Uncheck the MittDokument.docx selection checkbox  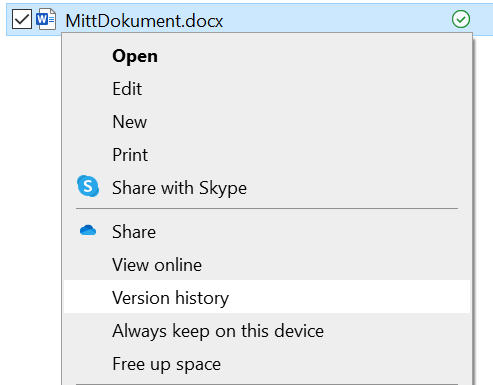pos(22,19)
